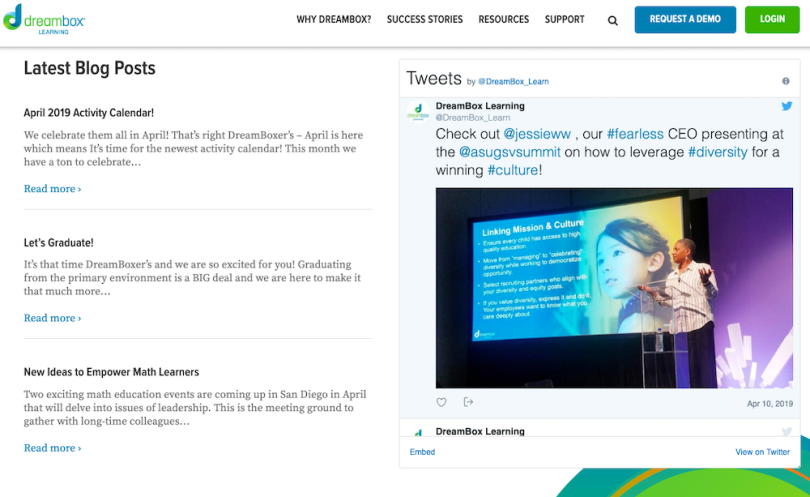Open the Resources menu

tap(503, 19)
